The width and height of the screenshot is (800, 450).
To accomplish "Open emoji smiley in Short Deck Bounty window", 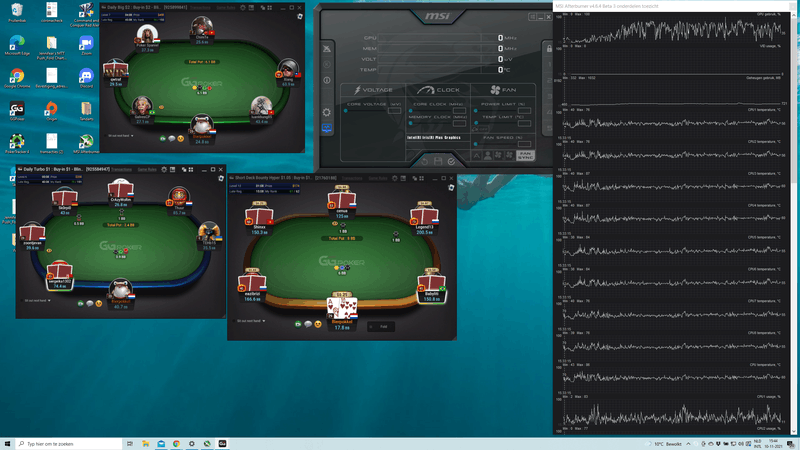I will (x=318, y=324).
